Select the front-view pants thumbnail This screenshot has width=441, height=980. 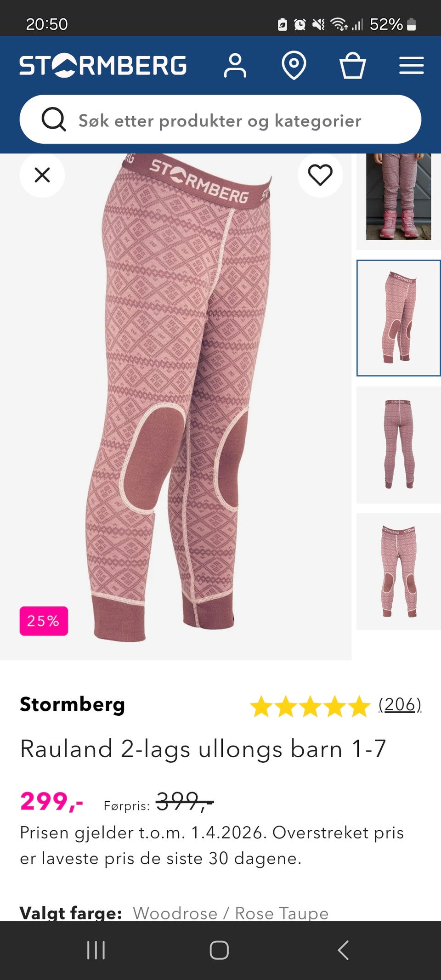tap(399, 572)
